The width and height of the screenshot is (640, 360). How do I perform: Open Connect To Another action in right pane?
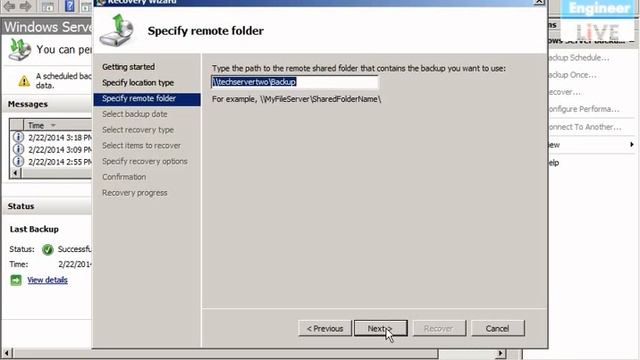click(584, 127)
